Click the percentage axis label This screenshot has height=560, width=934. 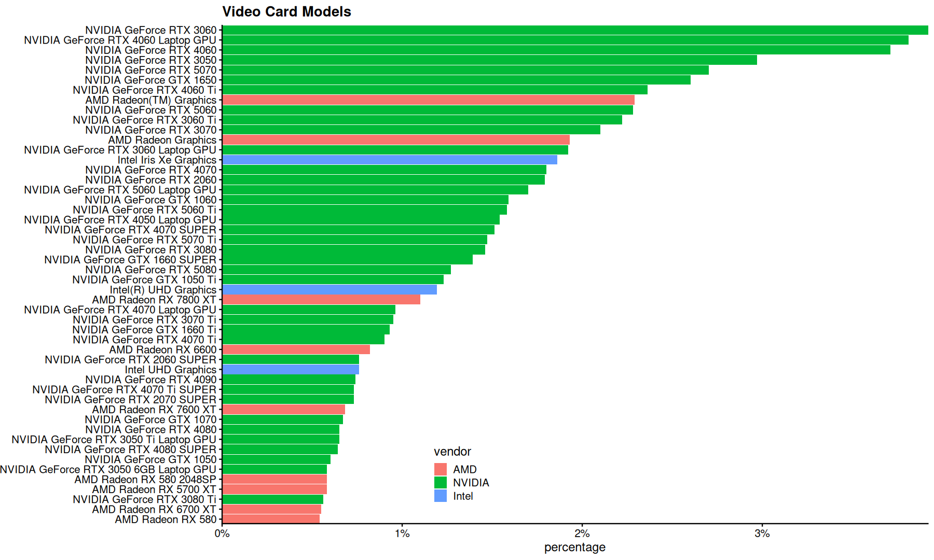(575, 547)
